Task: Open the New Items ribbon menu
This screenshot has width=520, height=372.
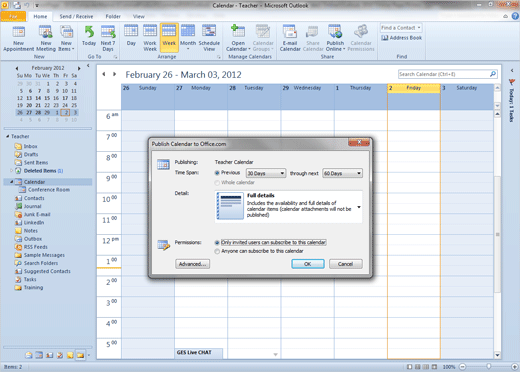Action: pos(66,39)
